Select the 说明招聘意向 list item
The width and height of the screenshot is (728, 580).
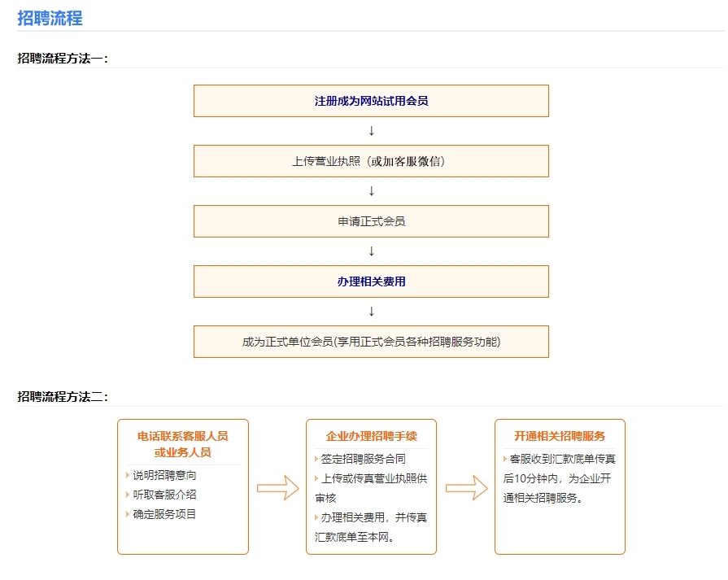coord(164,475)
